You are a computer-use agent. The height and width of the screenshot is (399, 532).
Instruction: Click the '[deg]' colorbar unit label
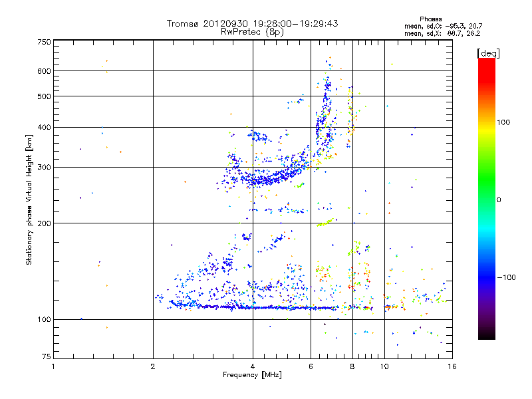pos(488,53)
